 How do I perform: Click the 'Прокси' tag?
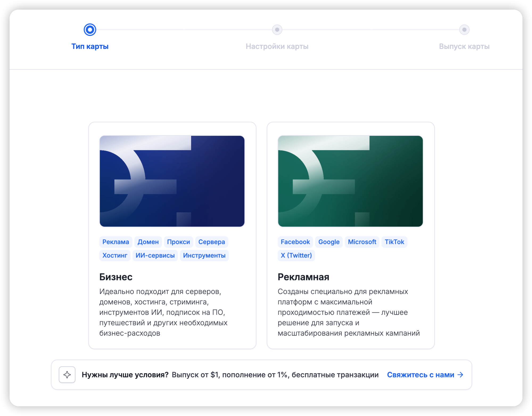point(178,242)
